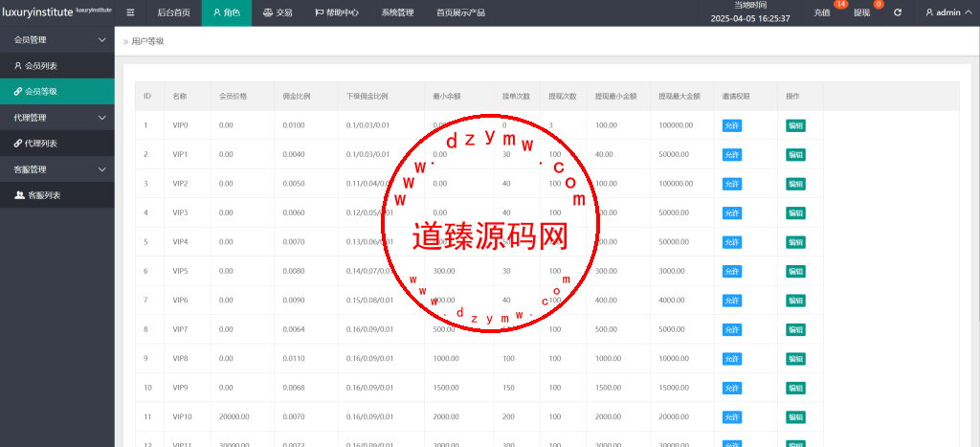Click the 佣金比例 column header
Screen dimensions: 980x447
[x=297, y=97]
